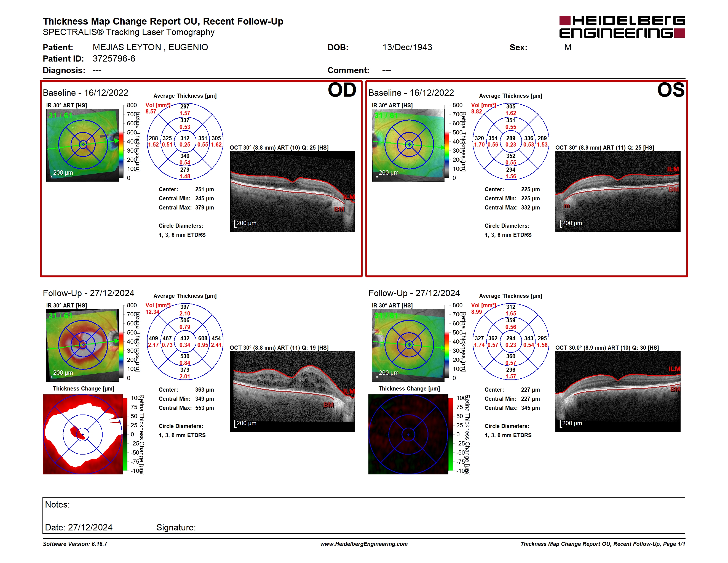Select the DOB value 13/Dec/1943
This screenshot has width=728, height=563.
(407, 47)
